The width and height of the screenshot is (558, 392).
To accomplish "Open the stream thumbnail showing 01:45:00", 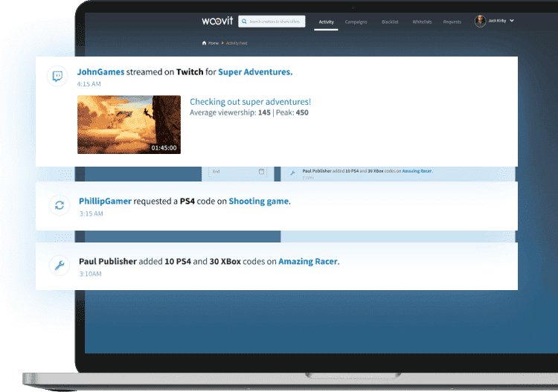I will coord(129,124).
